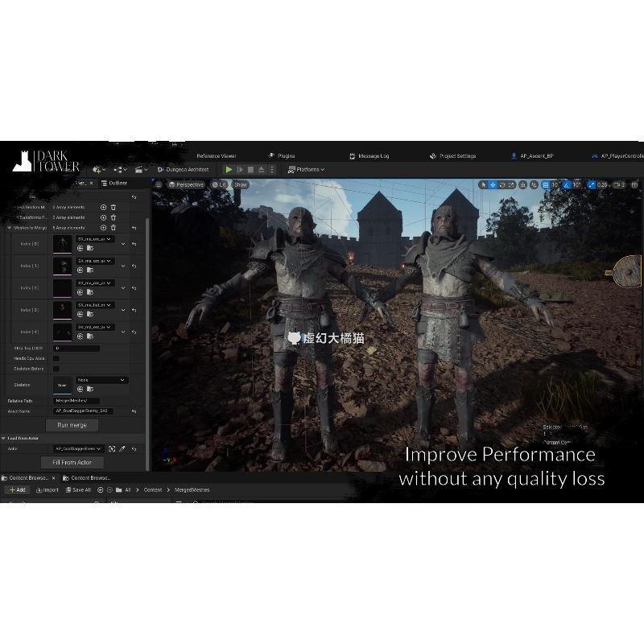644x644 pixels.
Task: Click the Strip Top LODs value field
Action: point(76,349)
